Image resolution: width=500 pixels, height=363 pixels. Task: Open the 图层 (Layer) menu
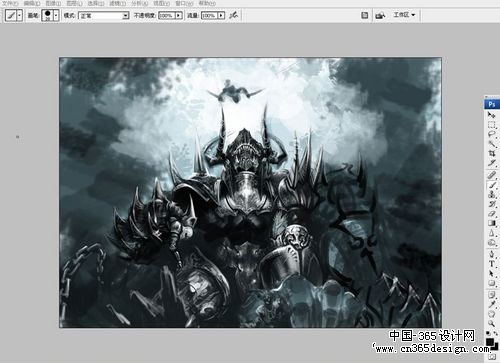coord(74,3)
